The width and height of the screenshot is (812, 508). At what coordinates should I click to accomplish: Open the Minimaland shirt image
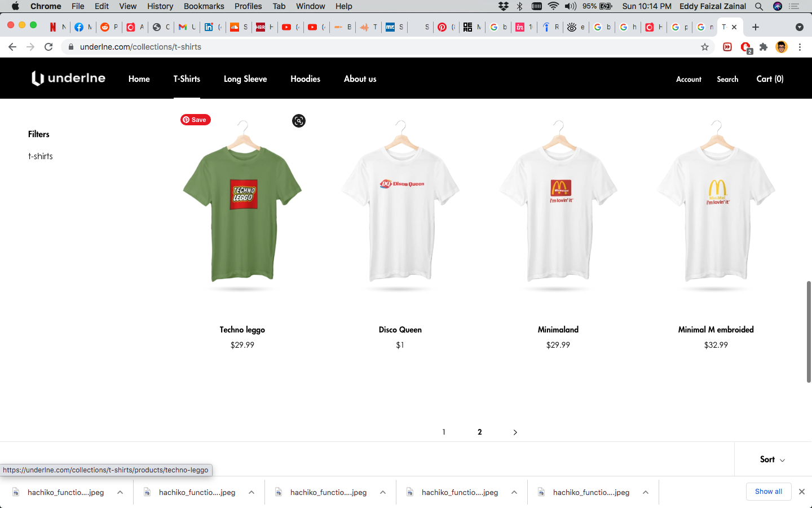[558, 206]
